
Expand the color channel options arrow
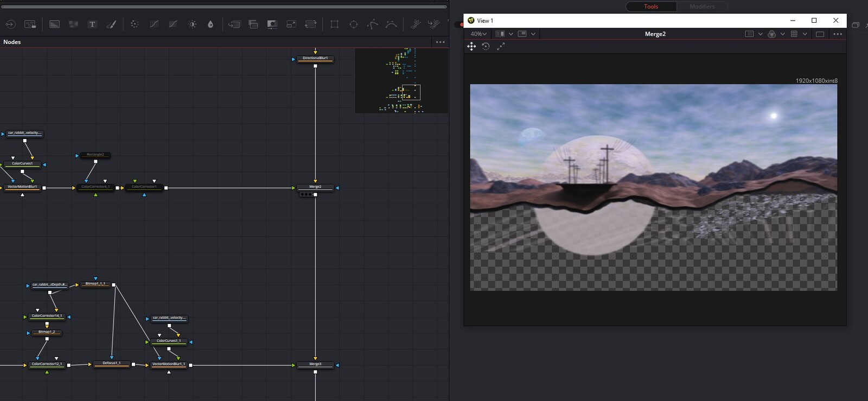tap(782, 34)
